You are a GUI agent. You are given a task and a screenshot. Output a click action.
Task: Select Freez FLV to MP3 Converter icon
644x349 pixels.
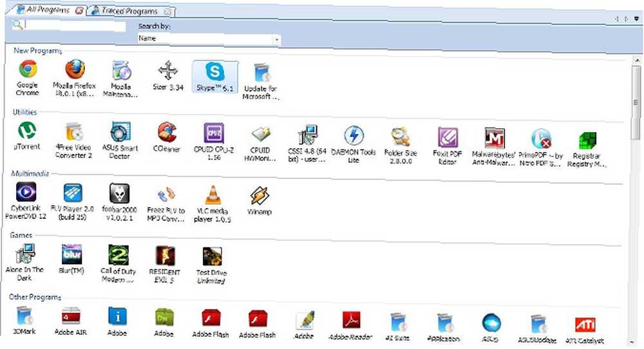click(x=166, y=195)
